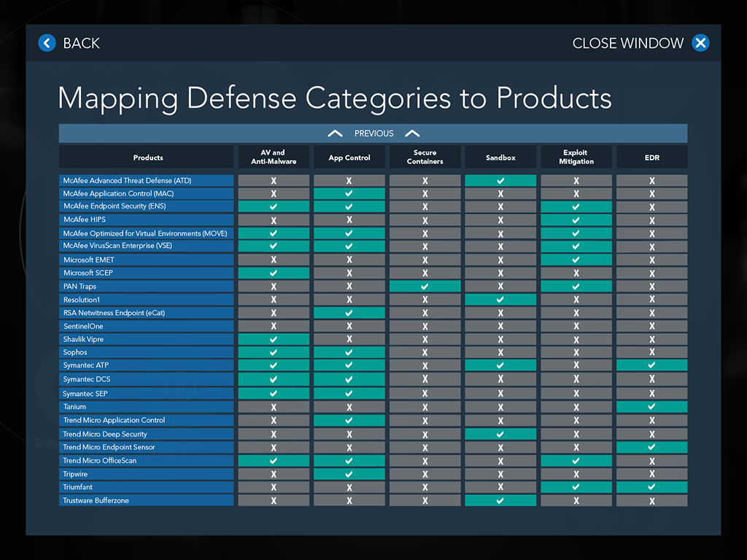Select the Symantec DCS row
Screen dimensions: 747x560
point(146,379)
